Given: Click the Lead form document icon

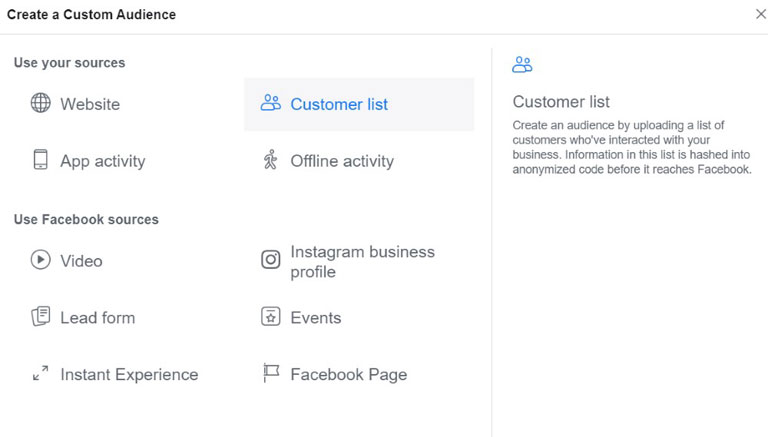Looking at the screenshot, I should (41, 316).
